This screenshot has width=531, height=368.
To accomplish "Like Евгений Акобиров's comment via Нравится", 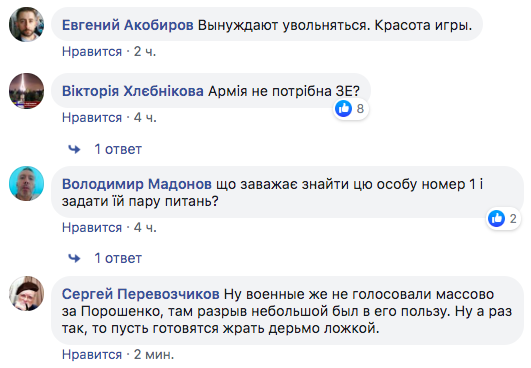I will click(x=92, y=51).
